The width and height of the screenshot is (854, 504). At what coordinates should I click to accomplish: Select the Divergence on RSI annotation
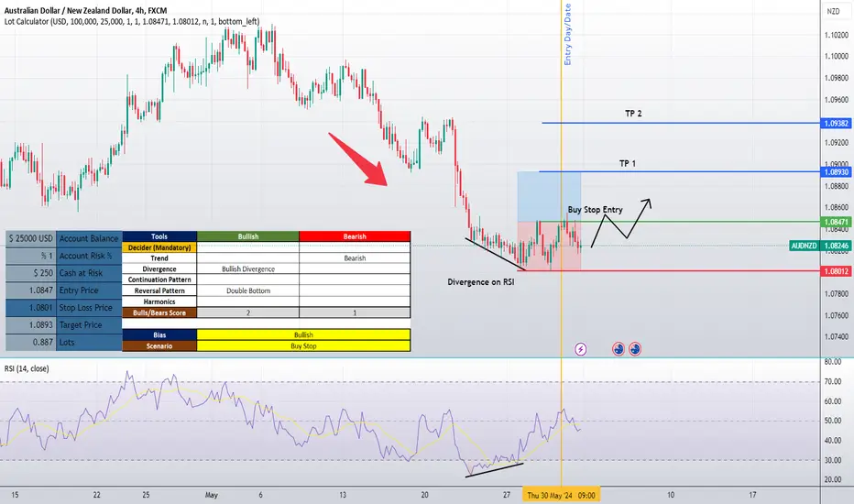[x=481, y=282]
